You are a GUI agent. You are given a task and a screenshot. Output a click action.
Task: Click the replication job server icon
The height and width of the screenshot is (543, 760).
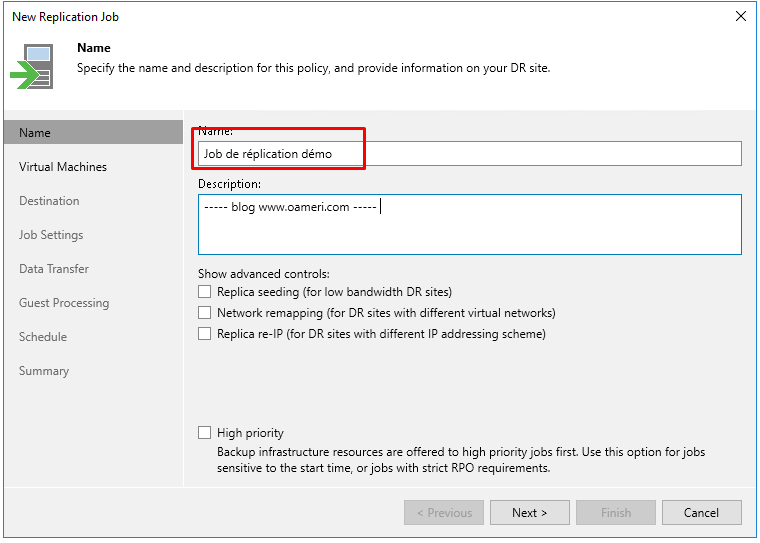coord(32,66)
